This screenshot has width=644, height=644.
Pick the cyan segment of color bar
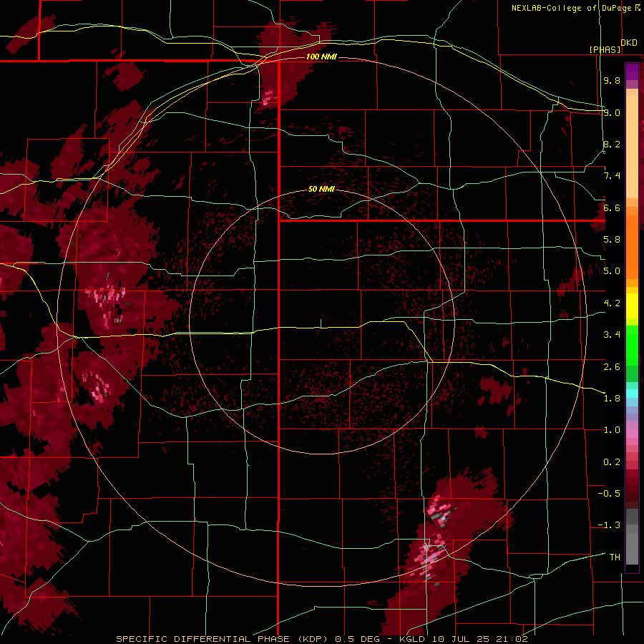coord(632,394)
